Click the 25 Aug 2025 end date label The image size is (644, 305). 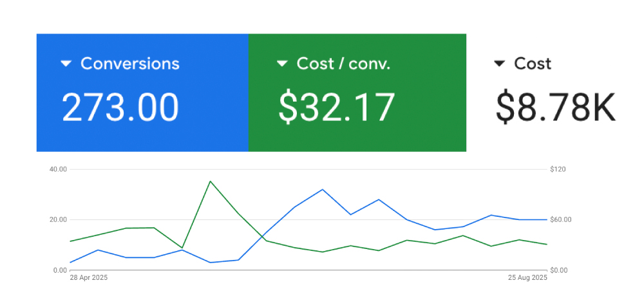(x=527, y=278)
